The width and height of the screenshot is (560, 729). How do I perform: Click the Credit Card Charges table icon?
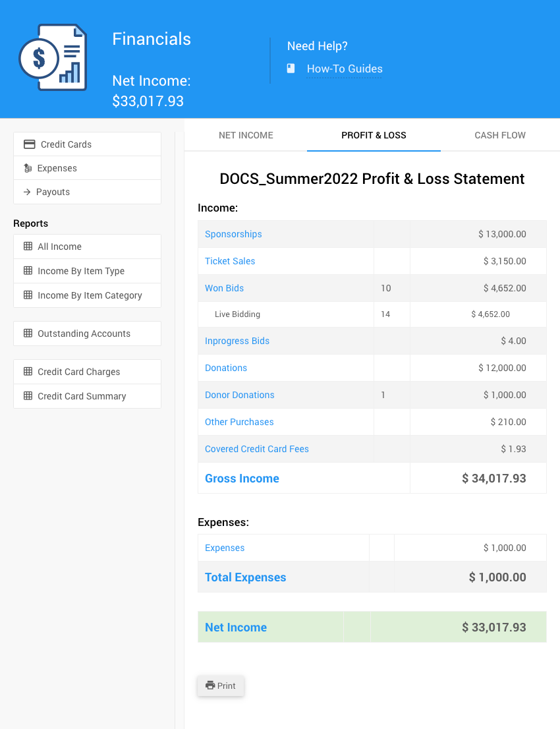coord(28,372)
